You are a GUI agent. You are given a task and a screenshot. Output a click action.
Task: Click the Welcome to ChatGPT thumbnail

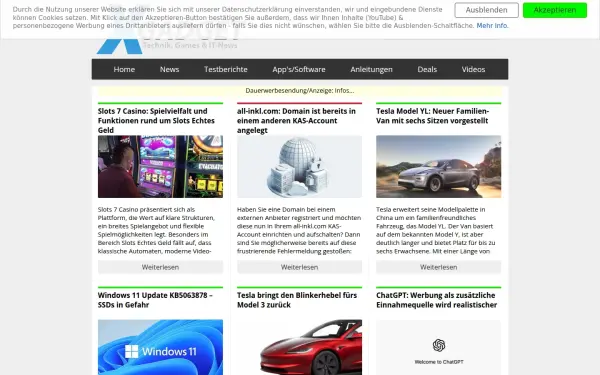coord(439,347)
